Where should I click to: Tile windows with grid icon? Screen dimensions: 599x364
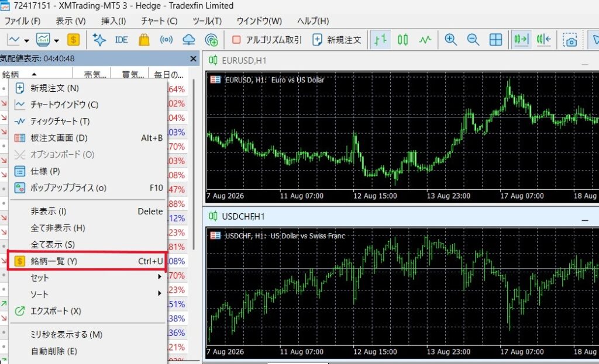pyautogui.click(x=495, y=40)
